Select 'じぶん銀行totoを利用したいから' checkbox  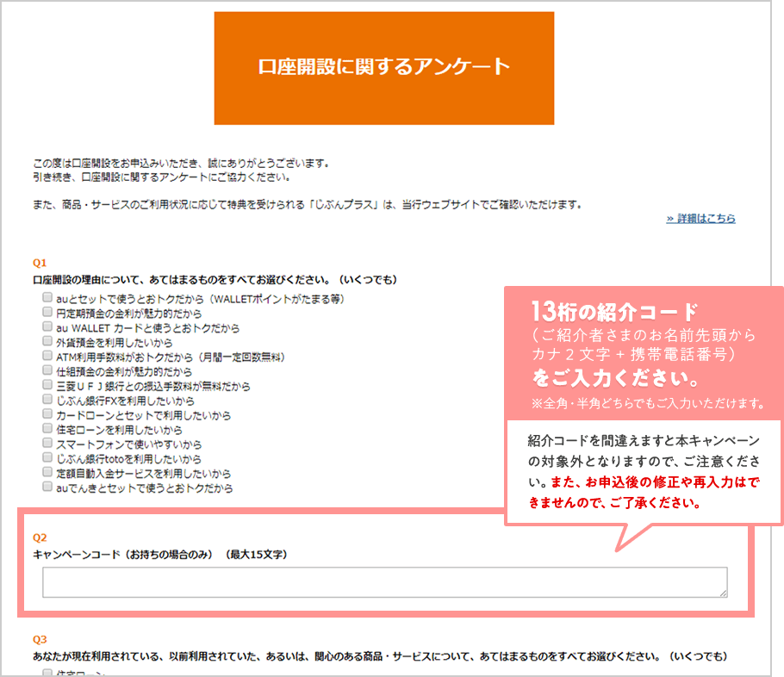[x=48, y=459]
